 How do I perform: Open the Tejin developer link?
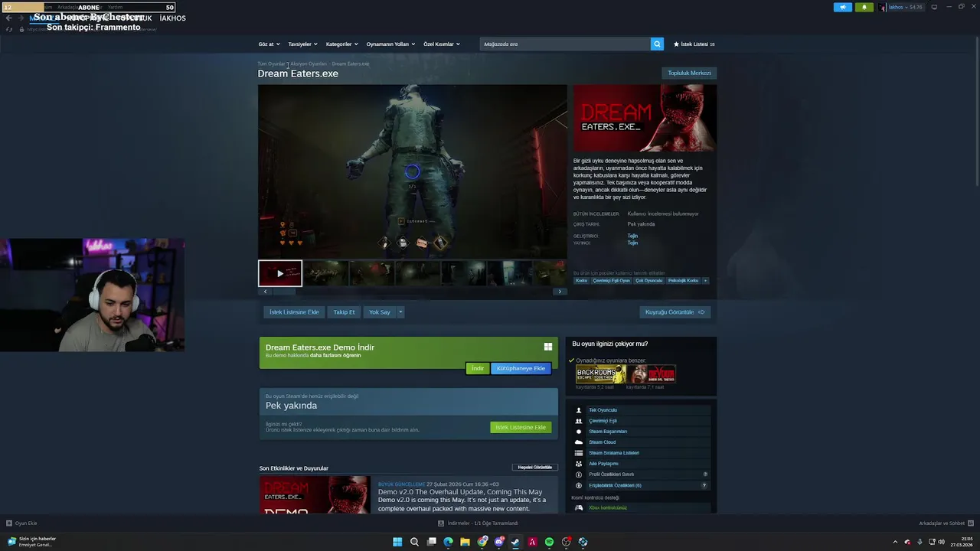632,236
